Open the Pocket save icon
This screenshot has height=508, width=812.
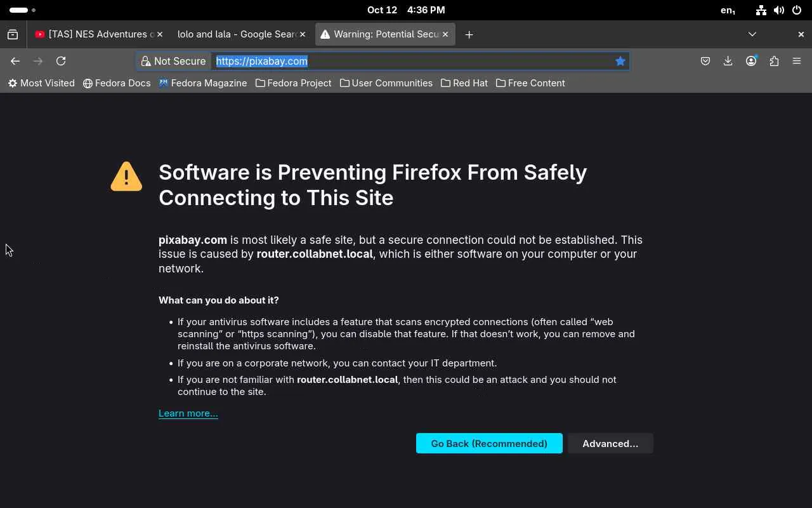[705, 61]
